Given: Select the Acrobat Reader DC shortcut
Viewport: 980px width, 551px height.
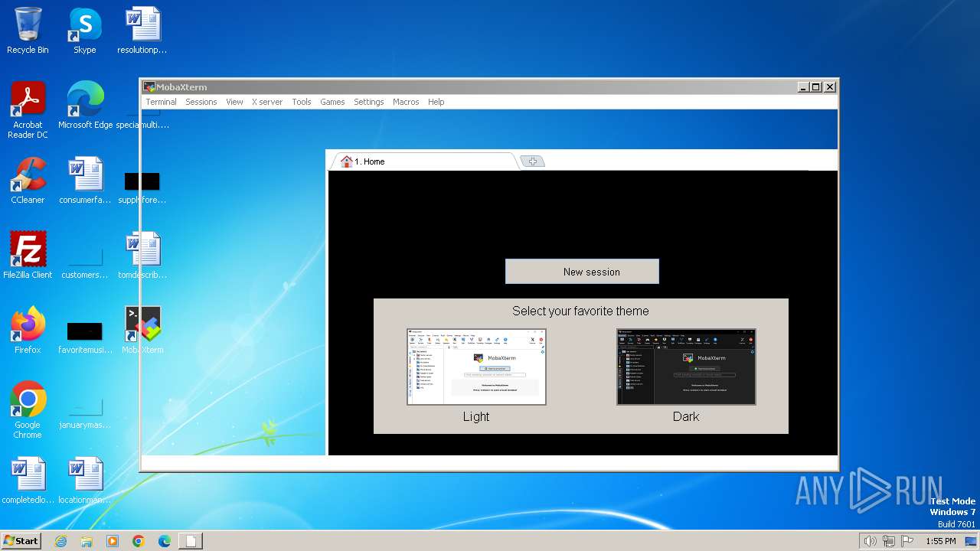Looking at the screenshot, I should [28, 110].
